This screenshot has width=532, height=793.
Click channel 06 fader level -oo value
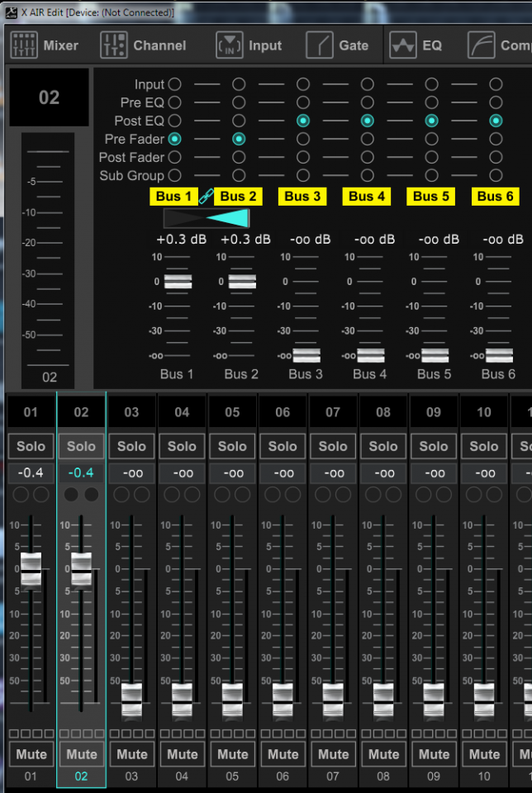coord(283,472)
